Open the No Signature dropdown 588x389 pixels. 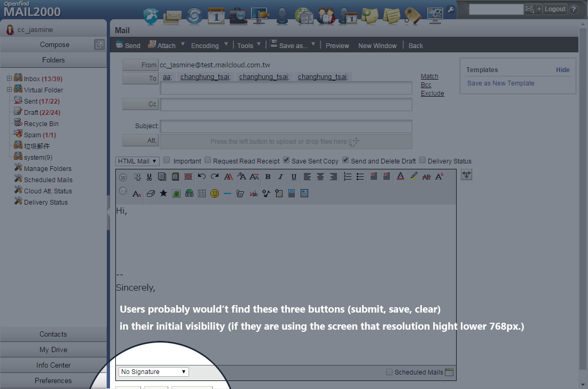pyautogui.click(x=153, y=372)
